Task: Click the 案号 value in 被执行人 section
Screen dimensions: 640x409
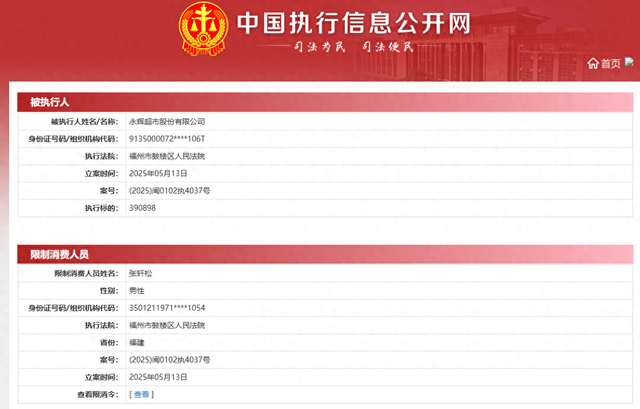Action: 169,191
